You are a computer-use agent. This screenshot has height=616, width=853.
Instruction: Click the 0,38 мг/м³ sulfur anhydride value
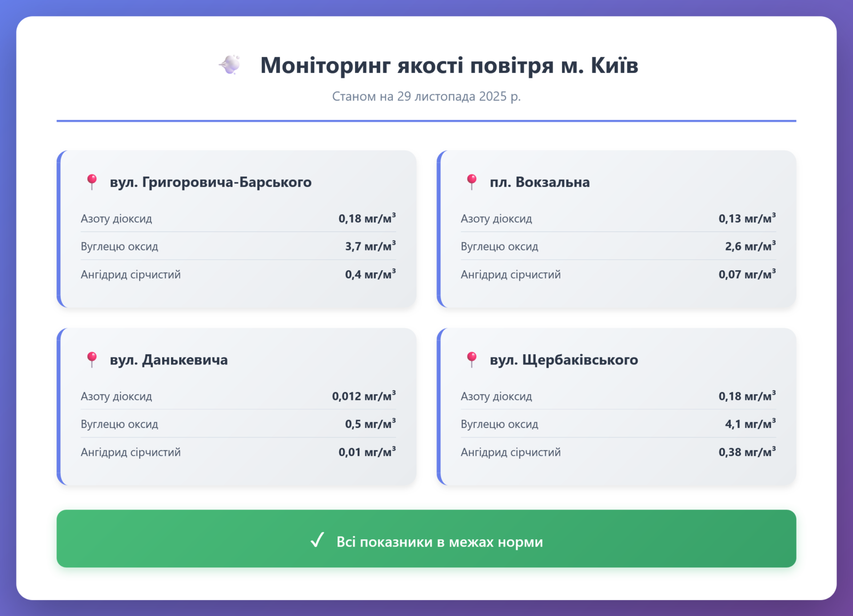click(x=746, y=452)
